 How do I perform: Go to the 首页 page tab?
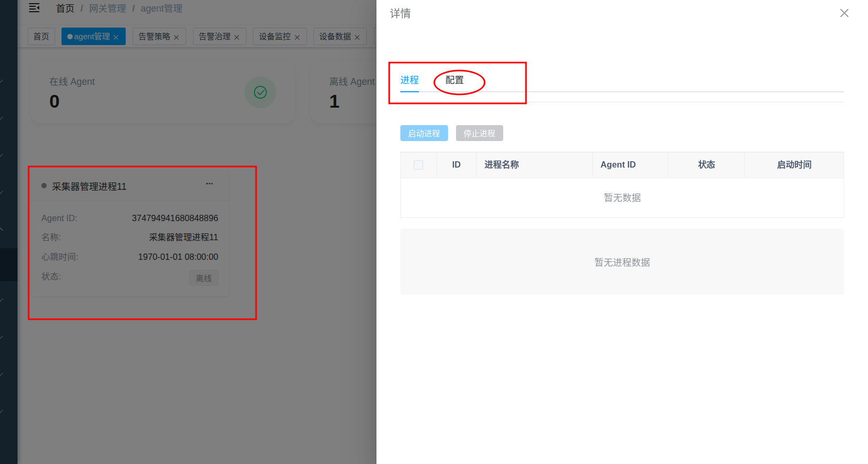(41, 37)
